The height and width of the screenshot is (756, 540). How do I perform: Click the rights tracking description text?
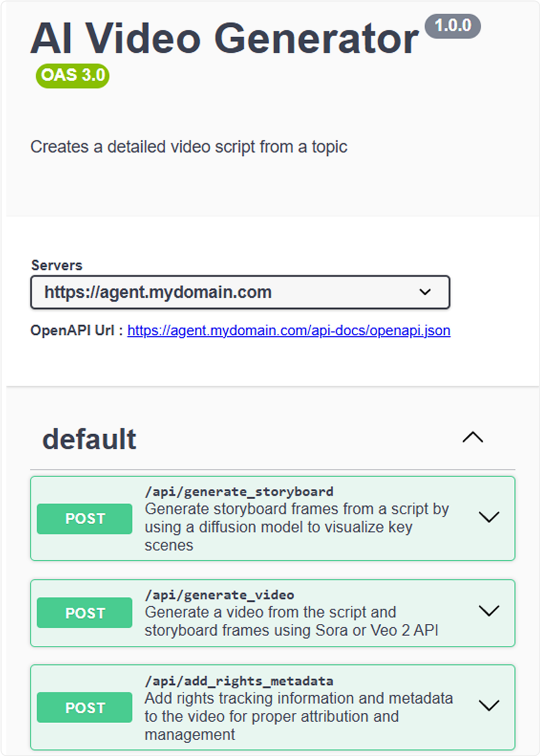coord(299,717)
